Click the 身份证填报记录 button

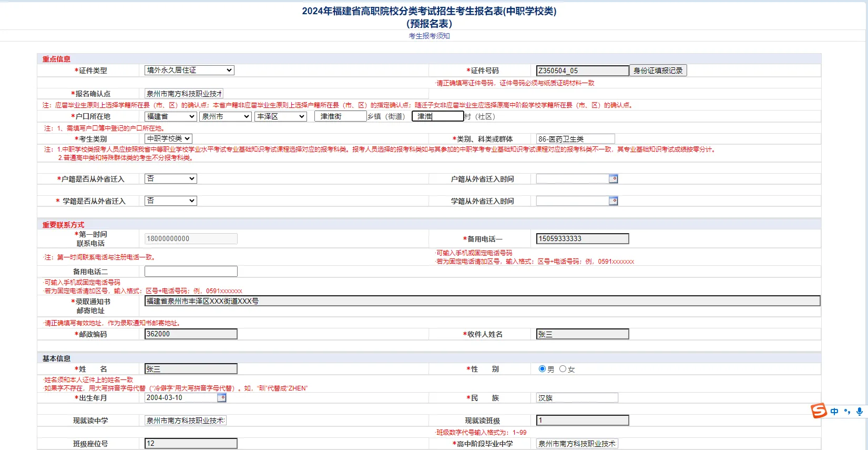pos(658,71)
